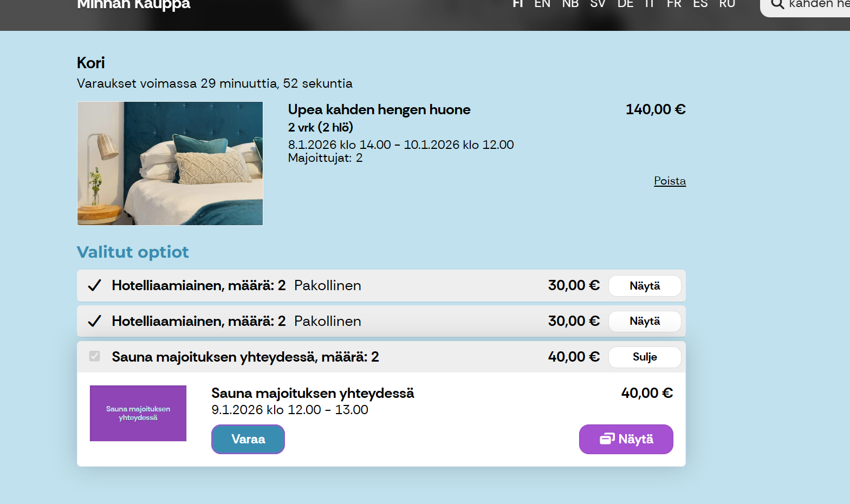Remove room with Poista link
Screen dimensions: 850x504
670,181
